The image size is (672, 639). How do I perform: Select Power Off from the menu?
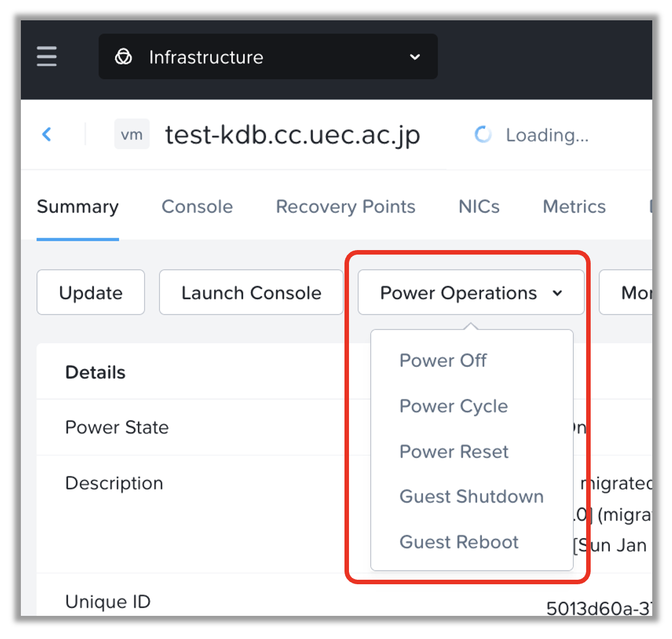443,360
